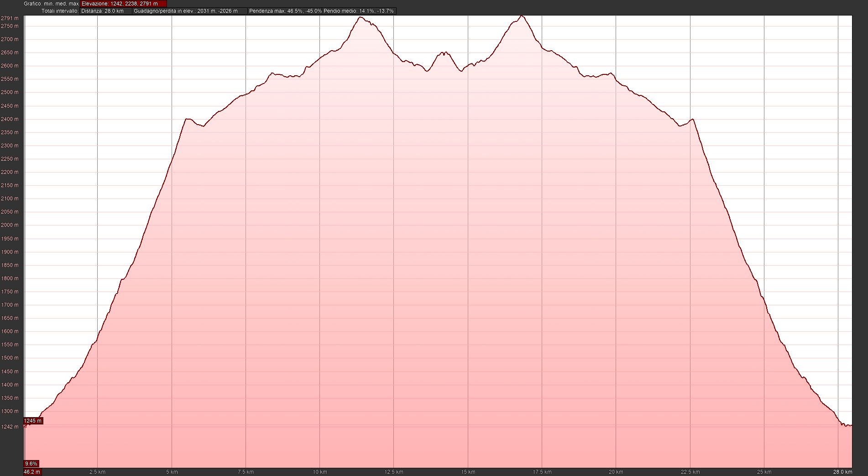The width and height of the screenshot is (868, 476).
Task: Click the small red square start marker
Action: pos(25,426)
